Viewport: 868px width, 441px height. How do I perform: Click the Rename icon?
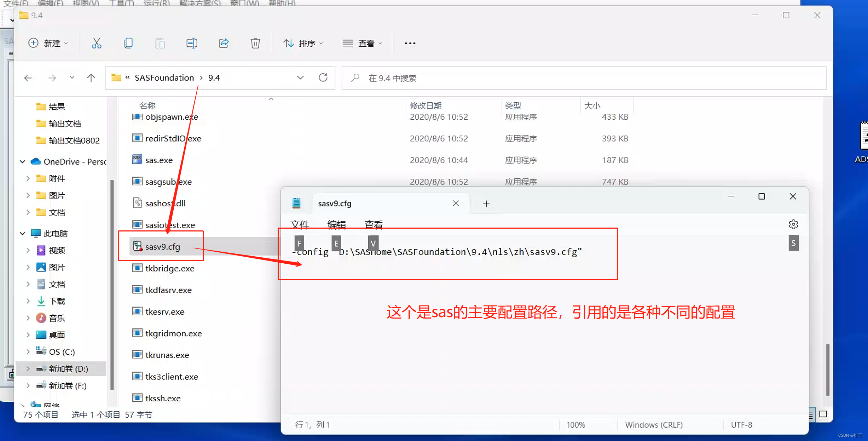pos(192,43)
